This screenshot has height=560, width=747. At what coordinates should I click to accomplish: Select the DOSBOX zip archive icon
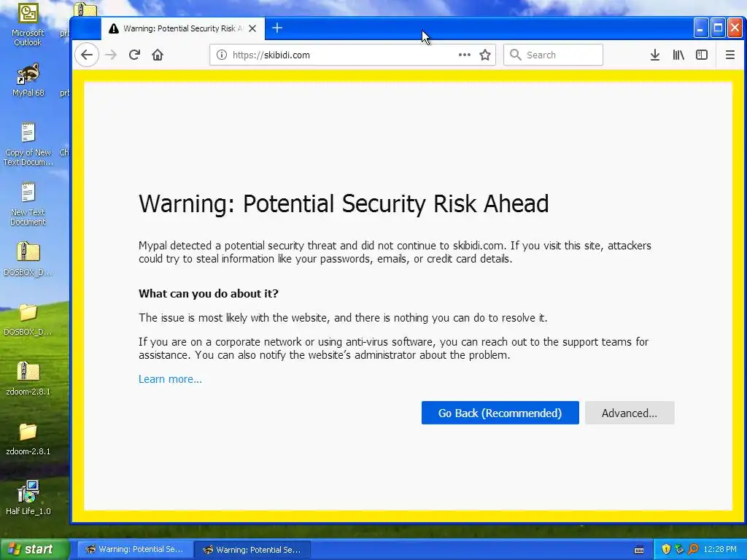pos(28,259)
